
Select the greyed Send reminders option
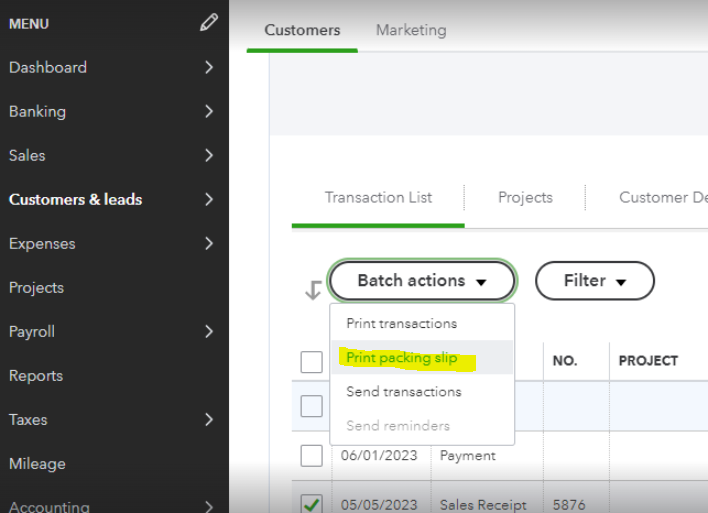point(398,425)
